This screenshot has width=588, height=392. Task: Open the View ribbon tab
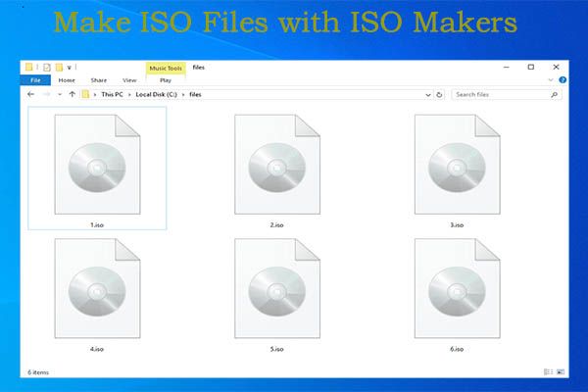coord(129,80)
